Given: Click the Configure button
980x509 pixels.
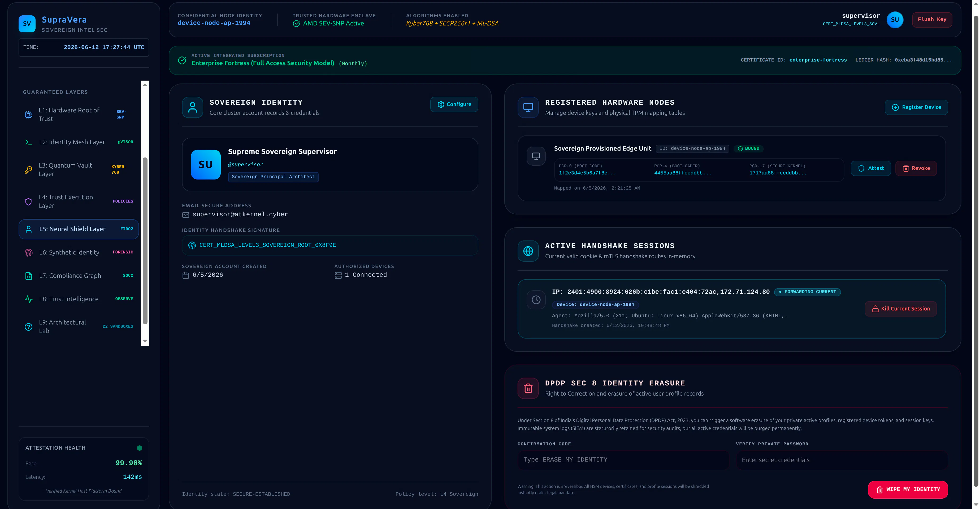Looking at the screenshot, I should (x=454, y=104).
